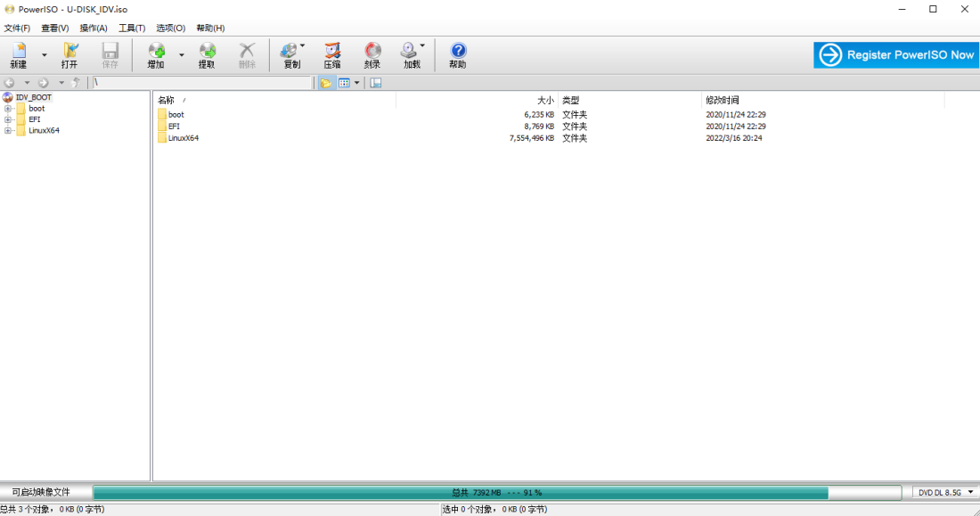Open the view mode dropdown arrow
Image resolution: width=980 pixels, height=516 pixels.
click(357, 83)
